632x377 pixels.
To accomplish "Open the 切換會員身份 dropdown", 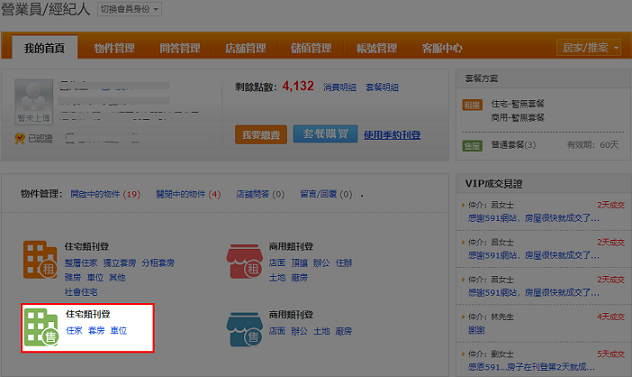I will 129,9.
